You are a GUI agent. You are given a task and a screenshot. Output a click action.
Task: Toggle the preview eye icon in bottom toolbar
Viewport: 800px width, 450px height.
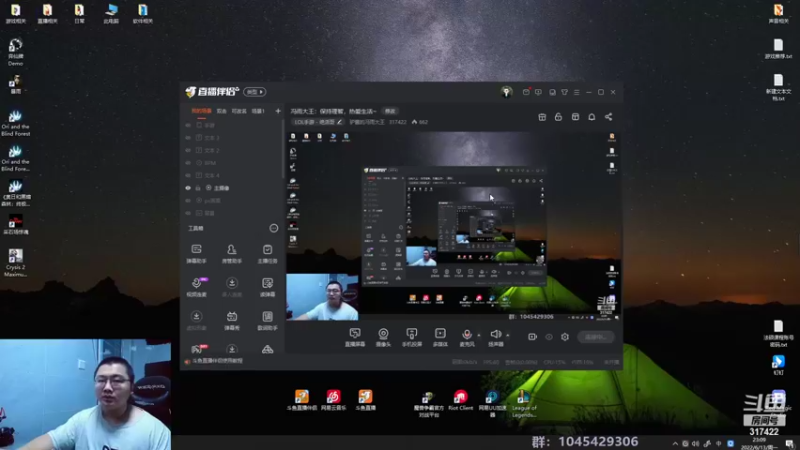(549, 337)
